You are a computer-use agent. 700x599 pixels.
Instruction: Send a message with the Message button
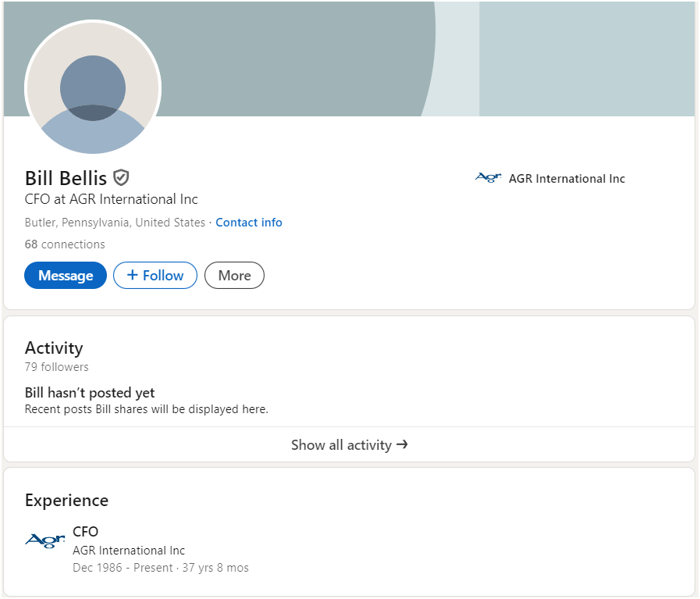(x=66, y=275)
